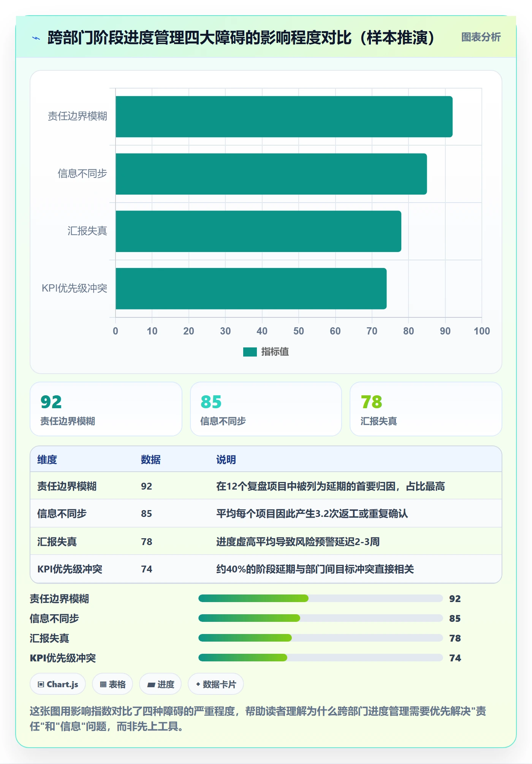The width and height of the screenshot is (532, 764).
Task: Click the Chart.js tag icon
Action: click(x=41, y=685)
